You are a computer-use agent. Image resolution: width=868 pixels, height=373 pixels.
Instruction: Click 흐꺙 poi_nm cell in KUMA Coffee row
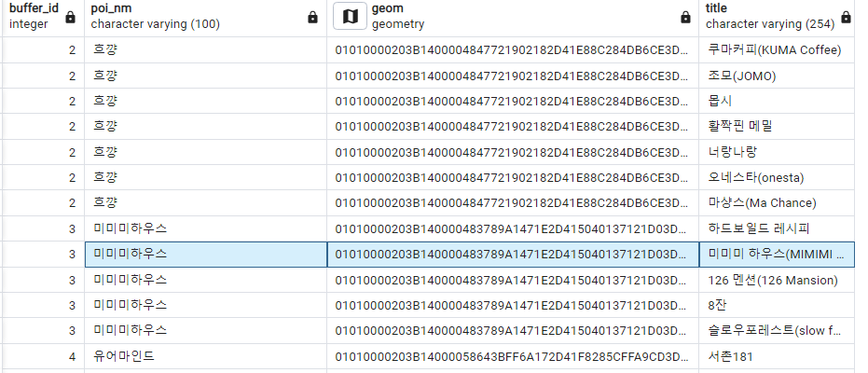pyautogui.click(x=205, y=49)
